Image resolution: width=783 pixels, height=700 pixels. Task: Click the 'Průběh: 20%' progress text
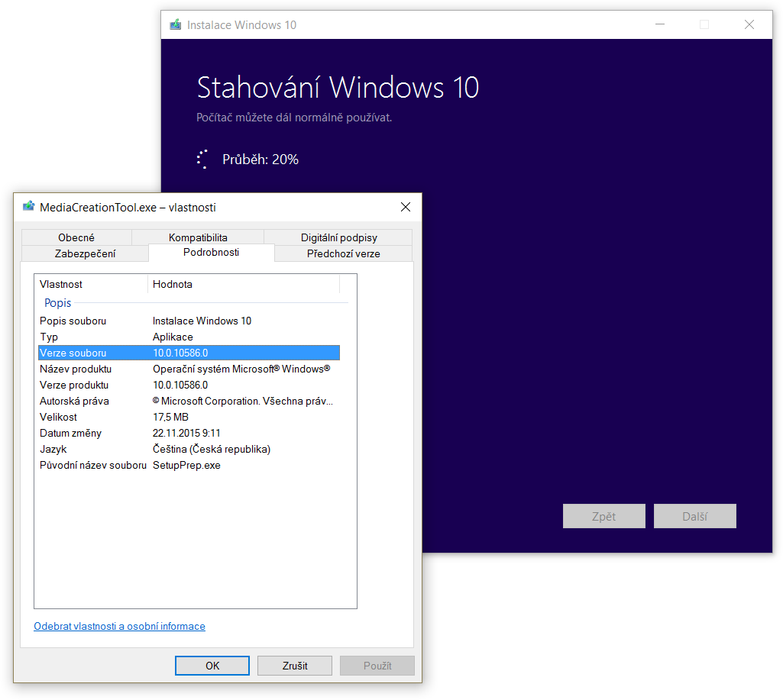[x=260, y=159]
